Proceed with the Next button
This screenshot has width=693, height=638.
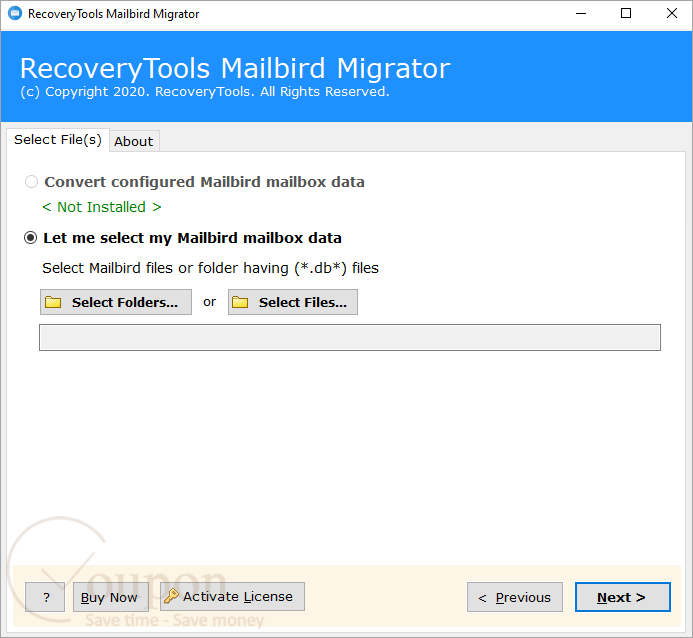click(623, 597)
